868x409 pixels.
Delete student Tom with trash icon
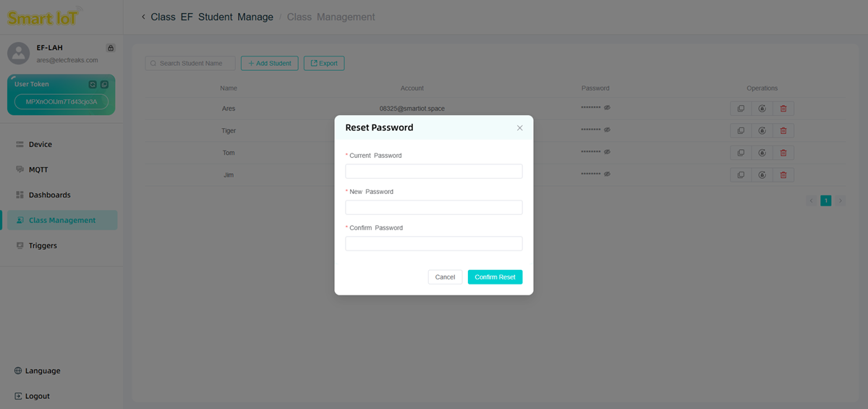click(783, 153)
